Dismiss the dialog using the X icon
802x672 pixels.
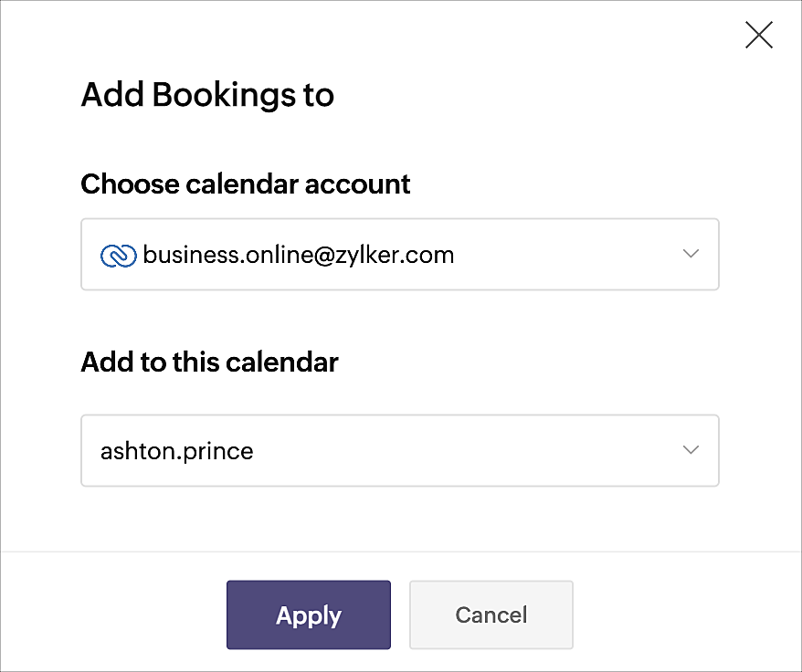point(758,35)
